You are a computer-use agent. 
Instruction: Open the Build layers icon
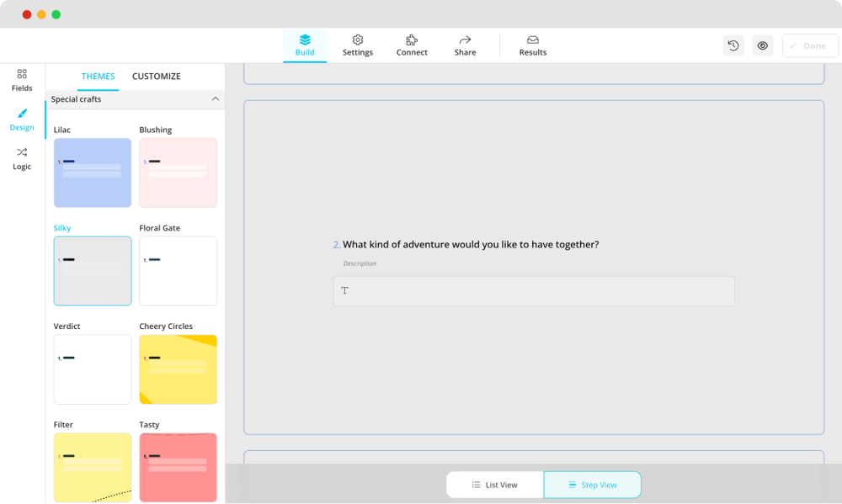(x=305, y=40)
